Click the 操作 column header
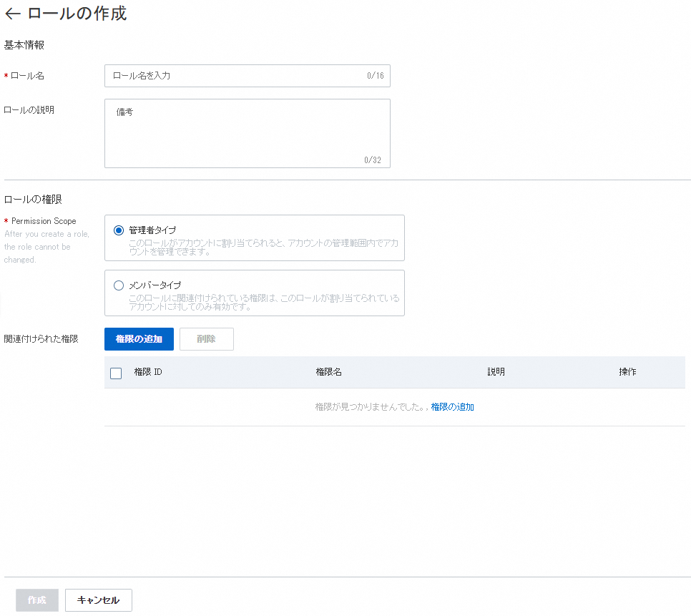Screen dimensions: 691x616 point(627,372)
